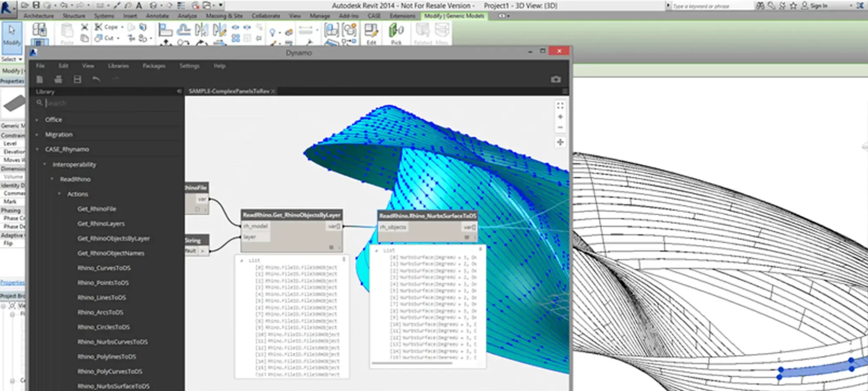
Task: Click layer input port on Get_RhinoObjectsByLayer node
Action: click(x=256, y=237)
